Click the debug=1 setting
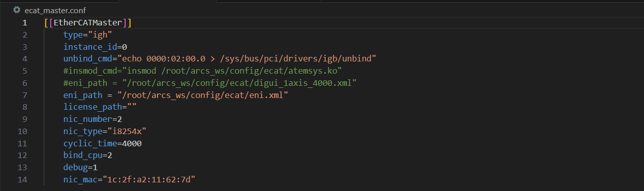Screen dimensions: 644x191 80,167
